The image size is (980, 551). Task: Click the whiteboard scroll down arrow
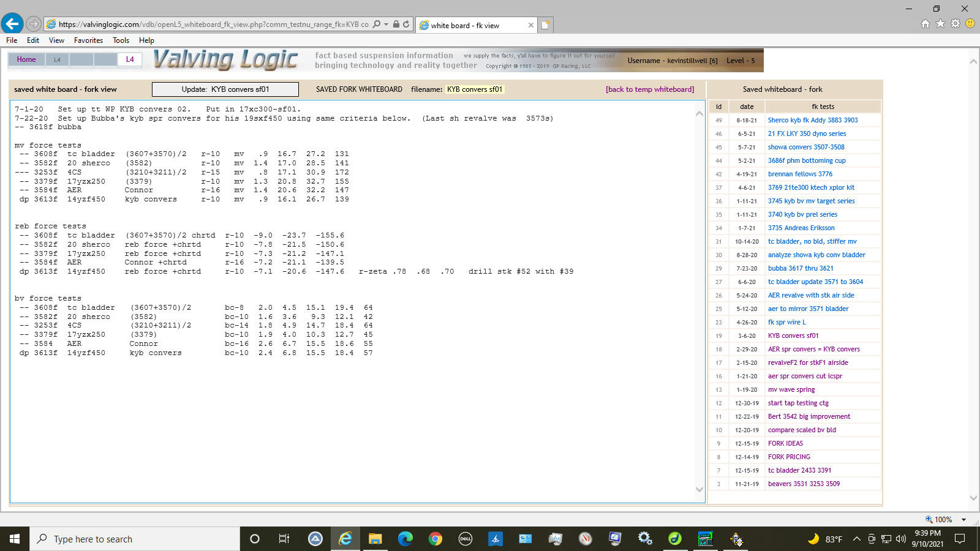coord(699,489)
